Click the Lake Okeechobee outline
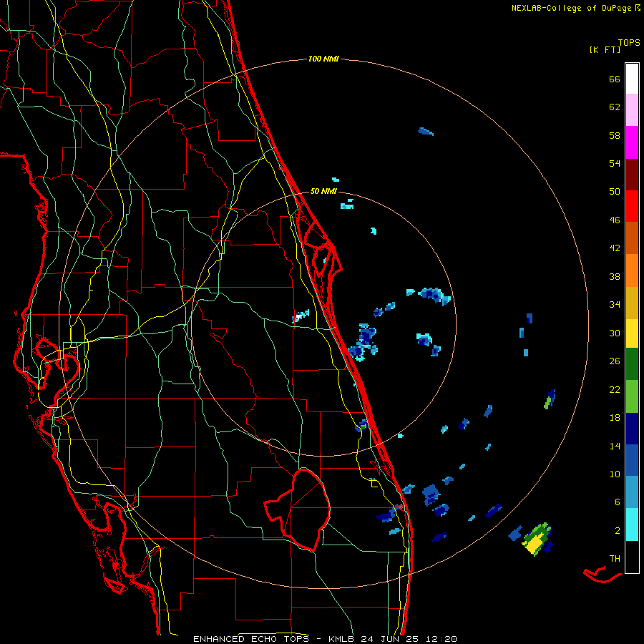Screen dimensions: 644x644 [298, 509]
